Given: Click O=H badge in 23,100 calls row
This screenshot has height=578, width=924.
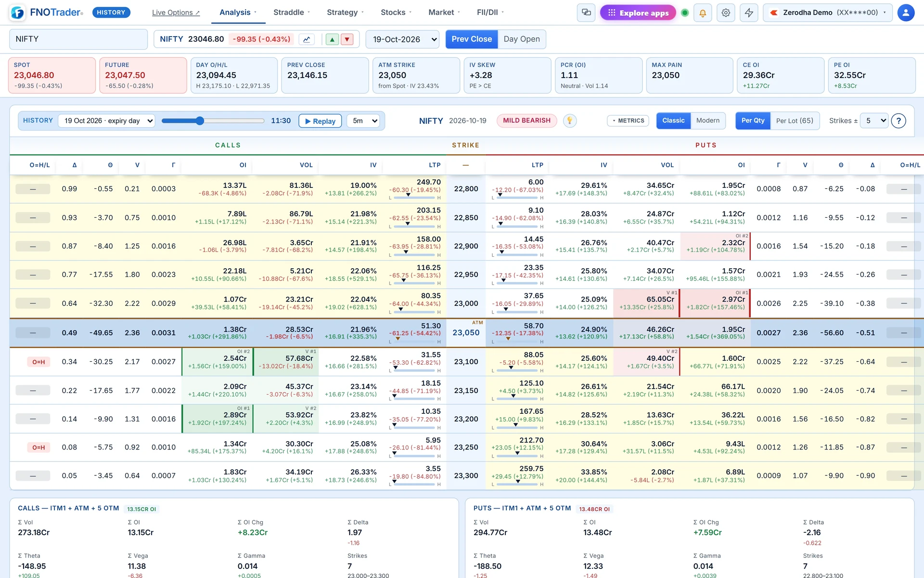Looking at the screenshot, I should [x=38, y=362].
